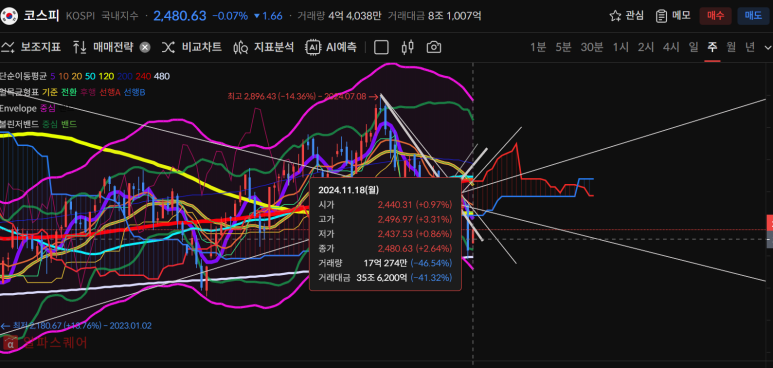Select the candlestick chart type icon
Image resolution: width=773 pixels, height=368 pixels.
pyautogui.click(x=407, y=47)
